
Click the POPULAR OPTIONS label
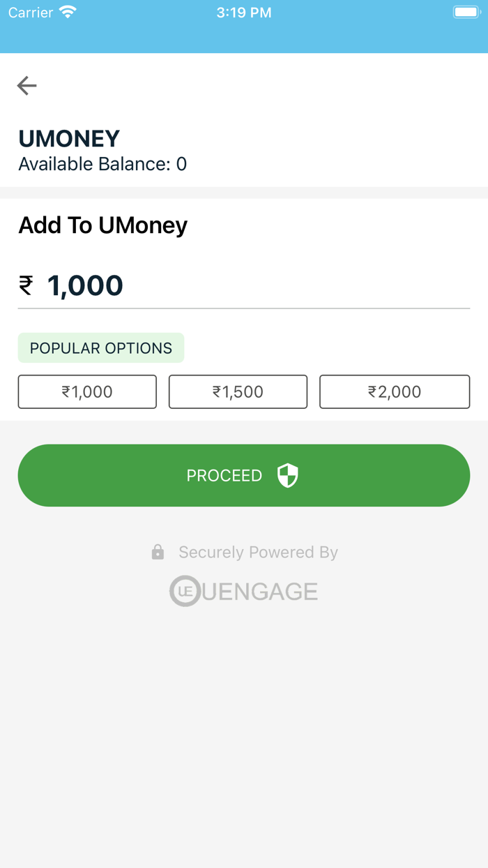(x=100, y=347)
